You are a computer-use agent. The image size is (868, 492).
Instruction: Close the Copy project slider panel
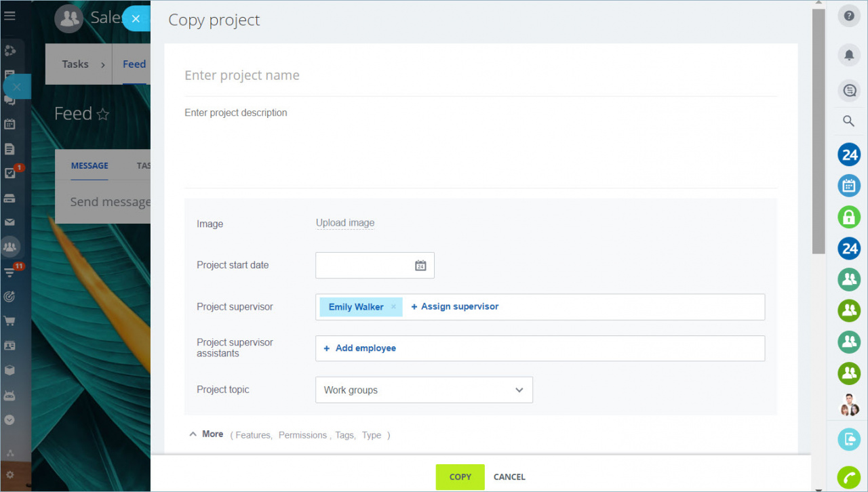click(136, 19)
